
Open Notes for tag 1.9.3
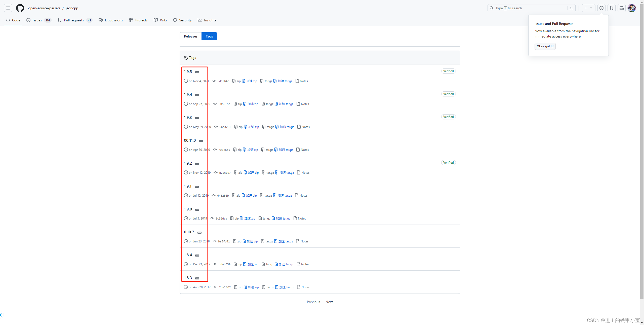305,127
